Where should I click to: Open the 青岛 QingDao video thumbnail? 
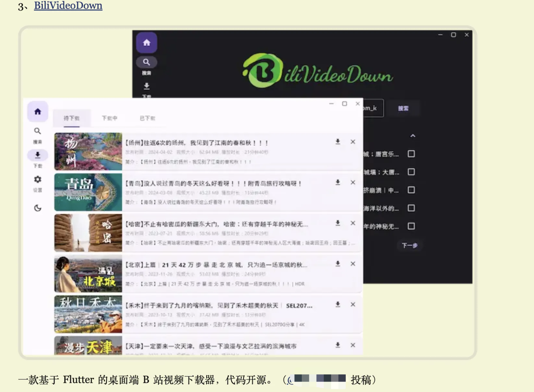point(88,192)
